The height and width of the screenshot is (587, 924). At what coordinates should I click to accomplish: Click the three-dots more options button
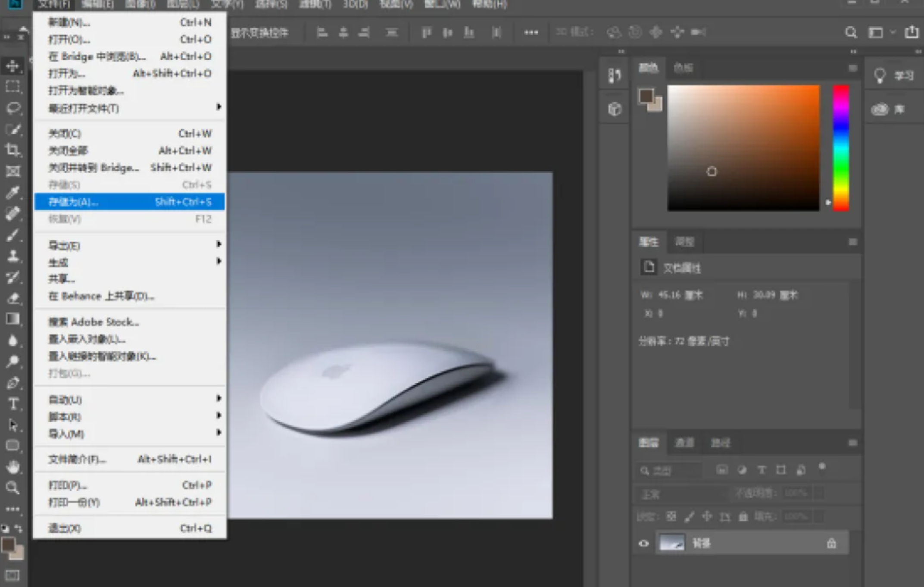coord(531,33)
